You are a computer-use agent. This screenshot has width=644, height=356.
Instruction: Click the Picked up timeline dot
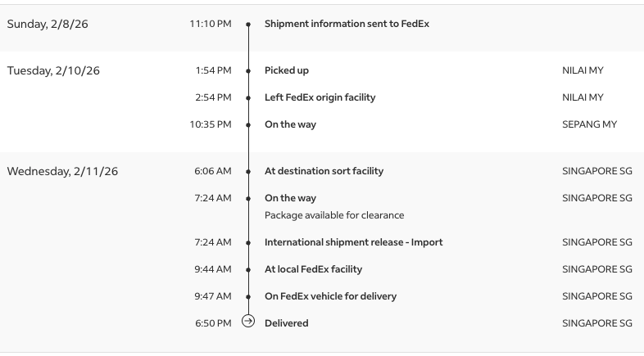[x=248, y=70]
